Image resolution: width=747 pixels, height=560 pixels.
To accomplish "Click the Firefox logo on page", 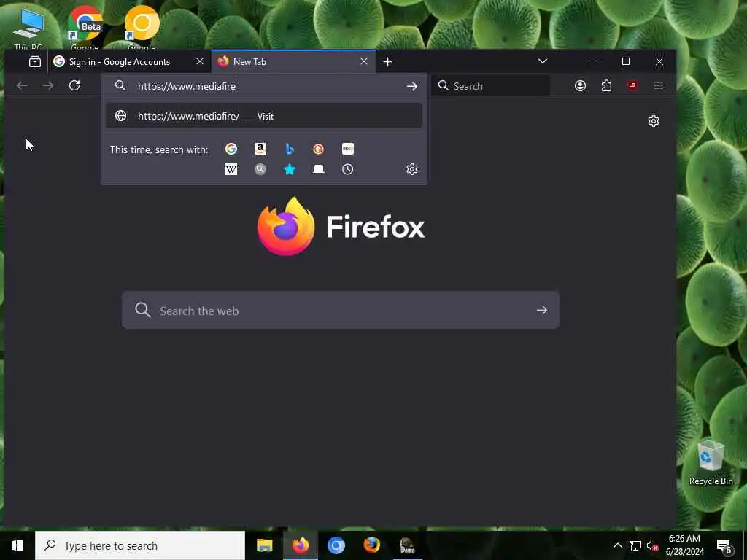I will (341, 226).
